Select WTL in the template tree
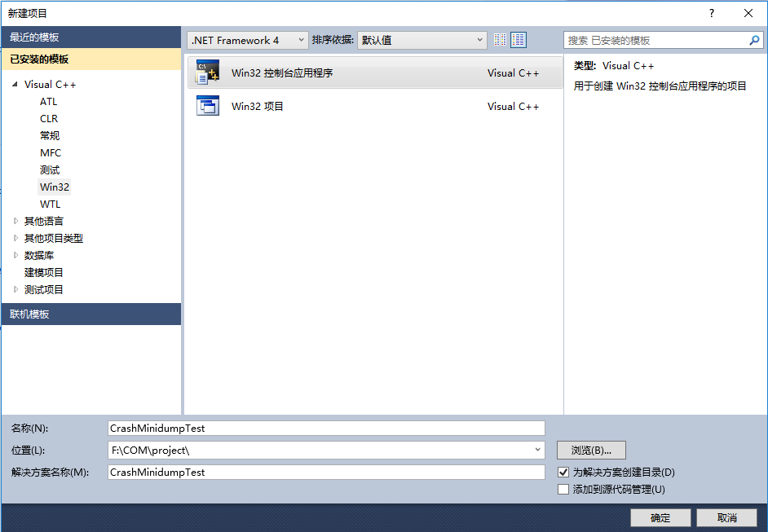Image resolution: width=768 pixels, height=532 pixels. [x=50, y=204]
